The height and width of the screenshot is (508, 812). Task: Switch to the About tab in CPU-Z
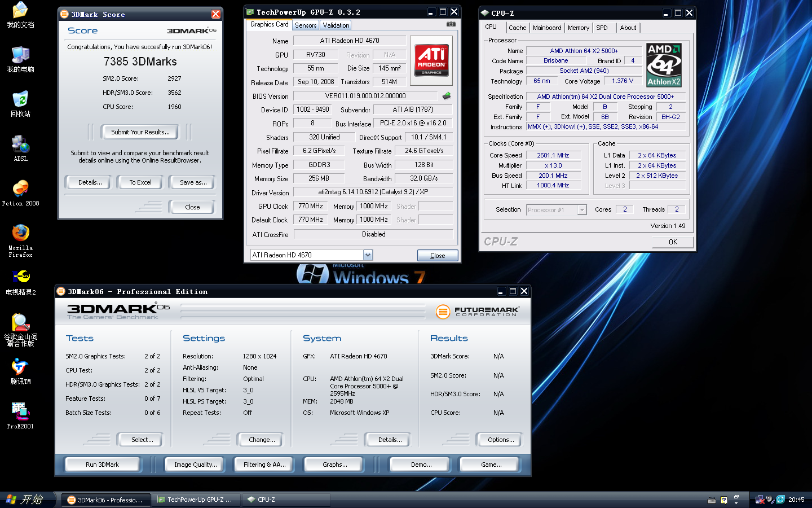[x=628, y=28]
